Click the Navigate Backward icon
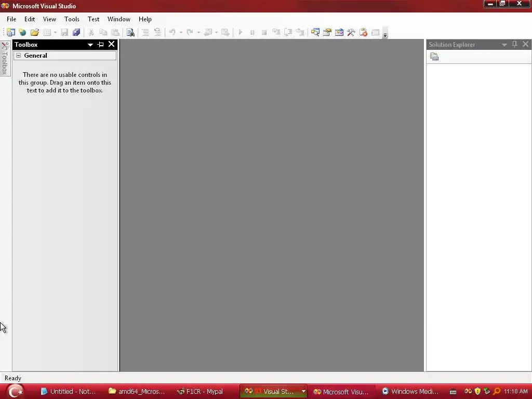Screen dimensions: 532x399 pos(208,32)
